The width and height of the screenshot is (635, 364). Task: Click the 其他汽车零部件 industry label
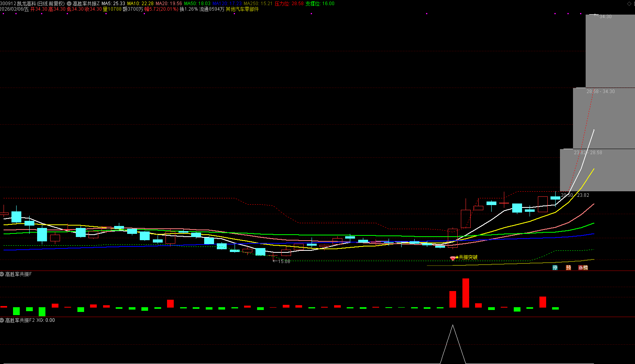pos(242,9)
